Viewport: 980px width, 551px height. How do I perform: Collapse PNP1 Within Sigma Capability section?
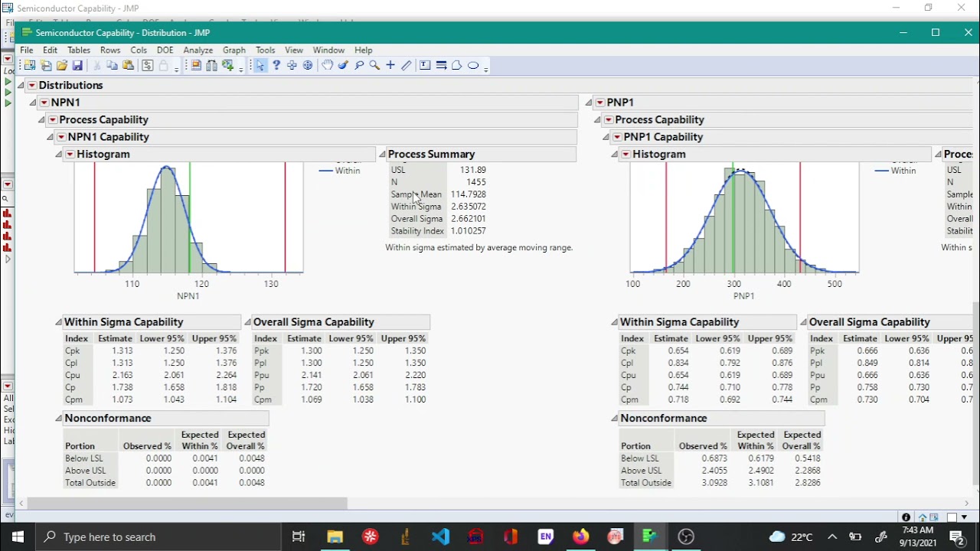tap(614, 323)
